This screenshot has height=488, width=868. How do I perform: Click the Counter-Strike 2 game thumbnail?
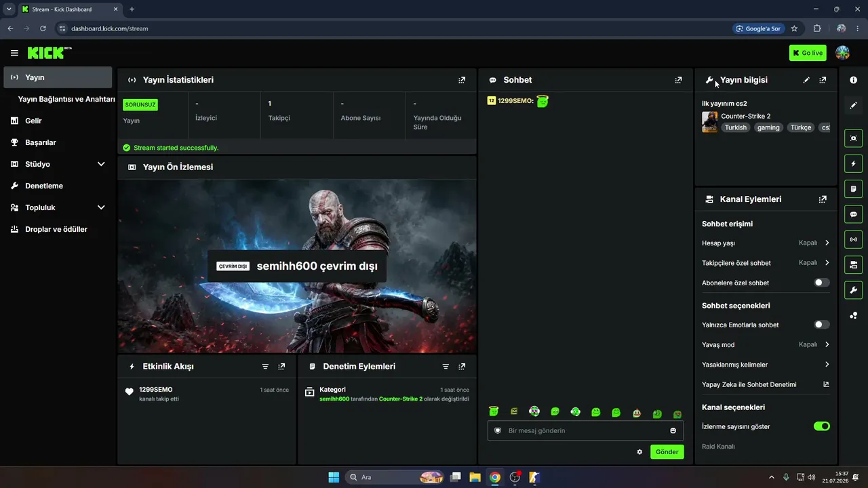pyautogui.click(x=709, y=122)
